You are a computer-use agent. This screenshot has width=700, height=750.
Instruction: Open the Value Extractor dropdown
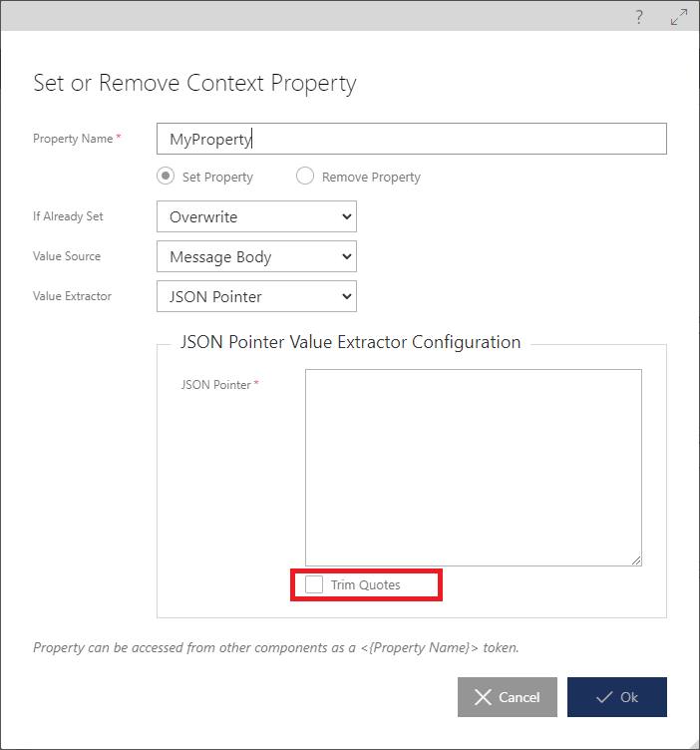coord(256,296)
